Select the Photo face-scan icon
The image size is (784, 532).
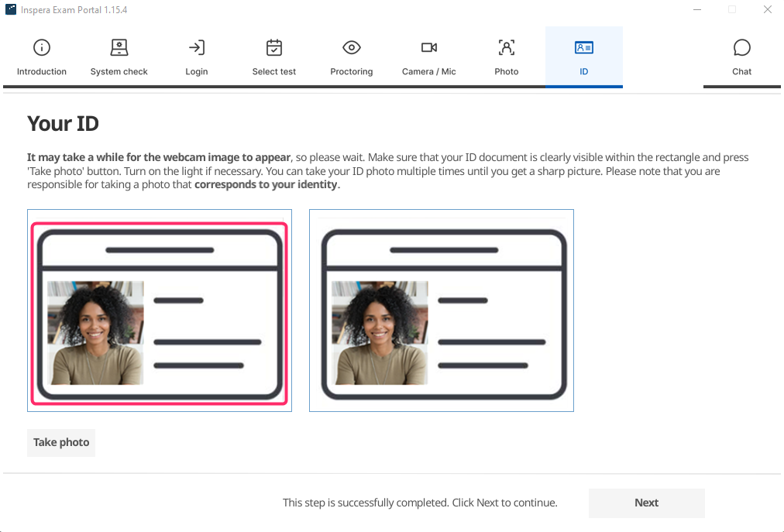tap(507, 48)
